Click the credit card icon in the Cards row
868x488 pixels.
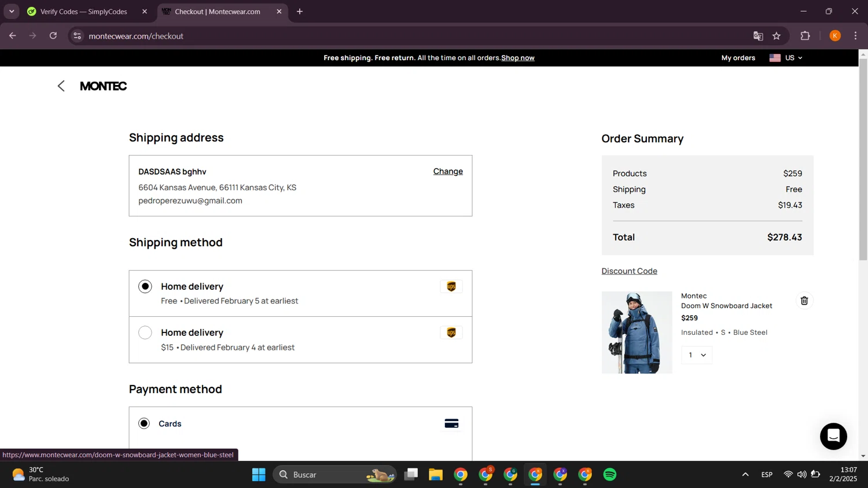click(x=451, y=424)
